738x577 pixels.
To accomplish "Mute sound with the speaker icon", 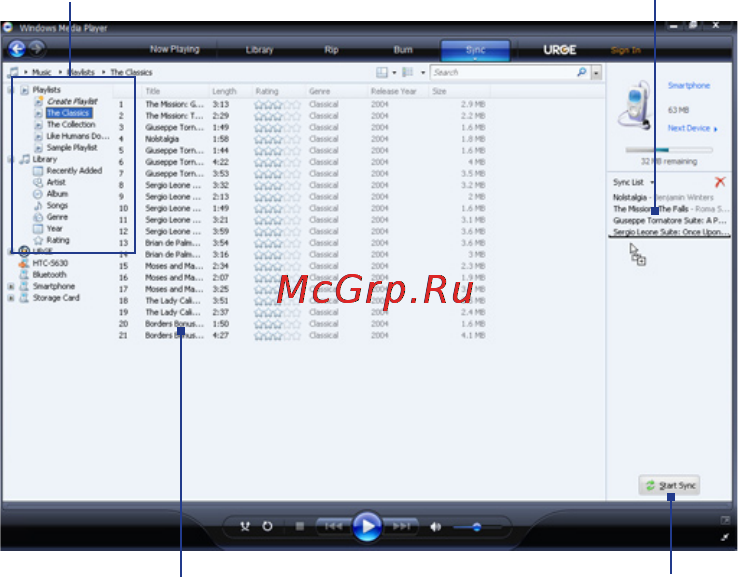I will coord(435,527).
